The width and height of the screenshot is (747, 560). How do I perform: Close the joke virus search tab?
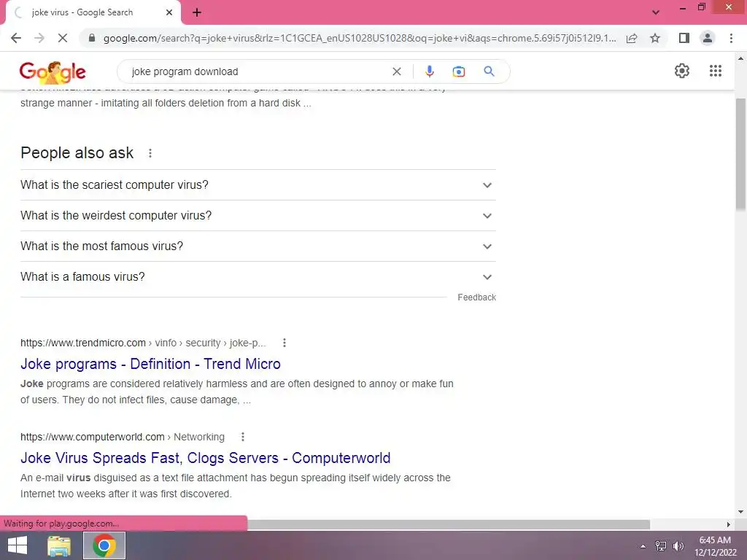169,12
